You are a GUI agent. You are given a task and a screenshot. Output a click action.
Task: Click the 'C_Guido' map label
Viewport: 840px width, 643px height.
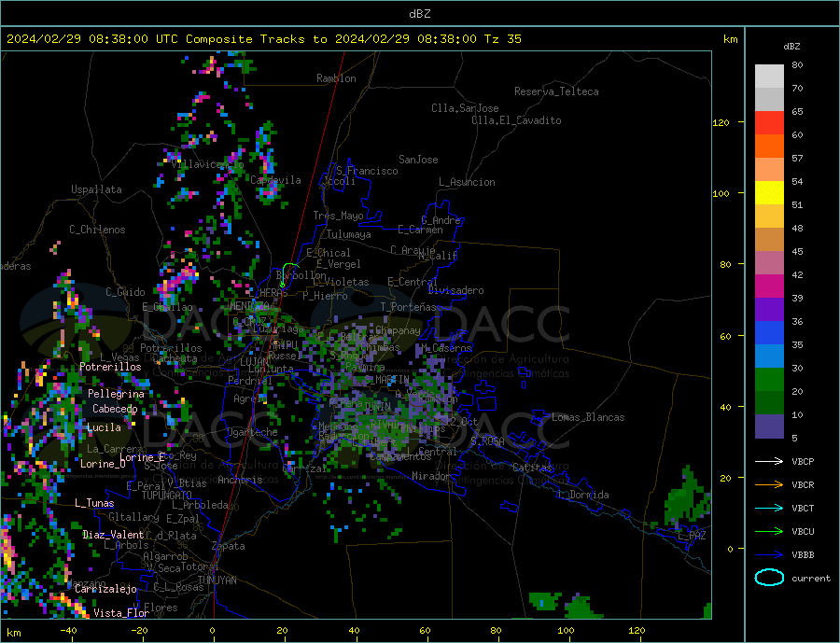(x=125, y=292)
